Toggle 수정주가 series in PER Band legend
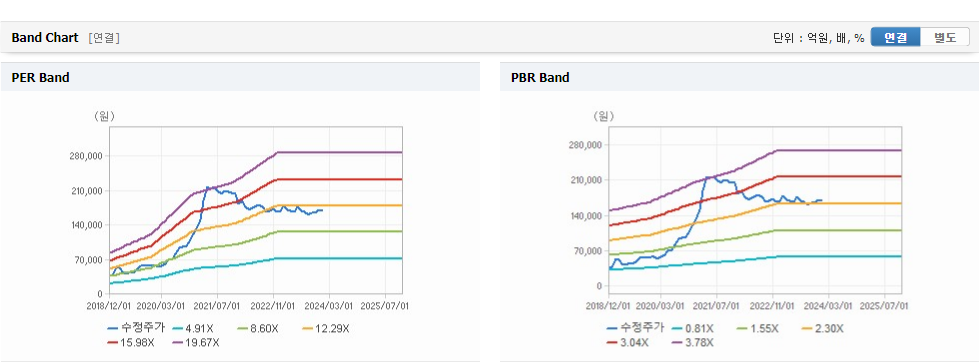Image resolution: width=979 pixels, height=362 pixels. coord(136,328)
